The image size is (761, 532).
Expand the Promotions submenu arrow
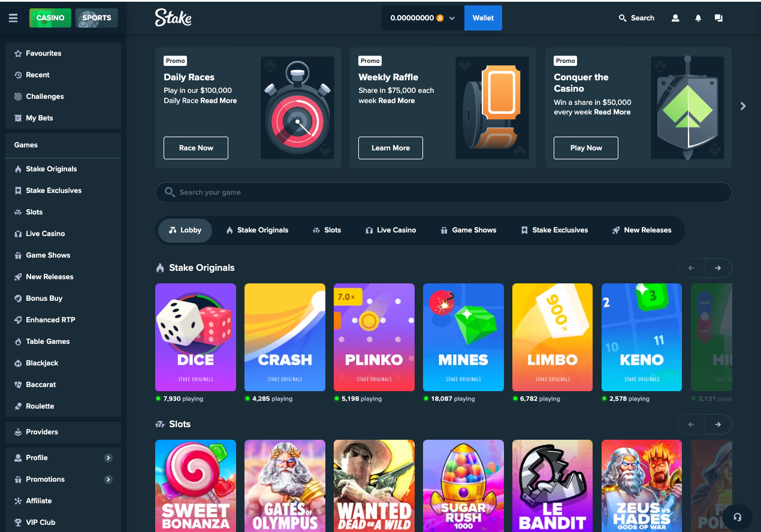point(108,479)
